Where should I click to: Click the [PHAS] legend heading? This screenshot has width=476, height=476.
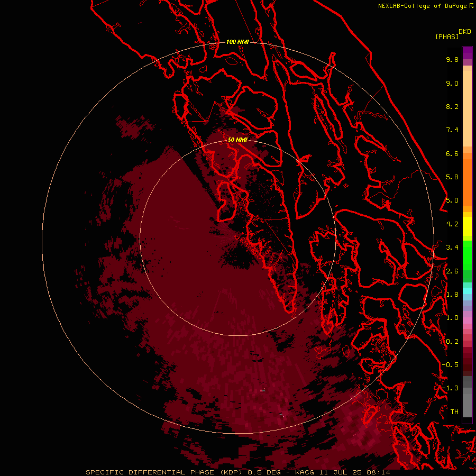(447, 37)
